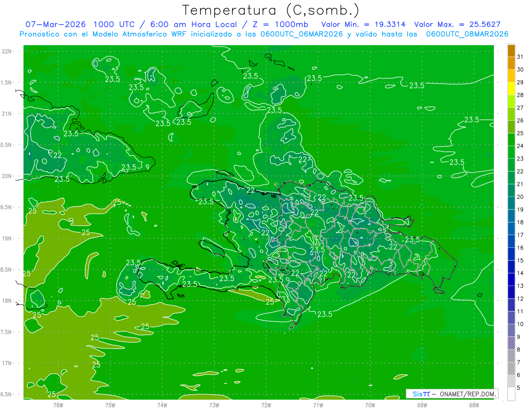Click the '70W' longitude axis label
Viewport: 532px width, 411px height.
click(370, 405)
